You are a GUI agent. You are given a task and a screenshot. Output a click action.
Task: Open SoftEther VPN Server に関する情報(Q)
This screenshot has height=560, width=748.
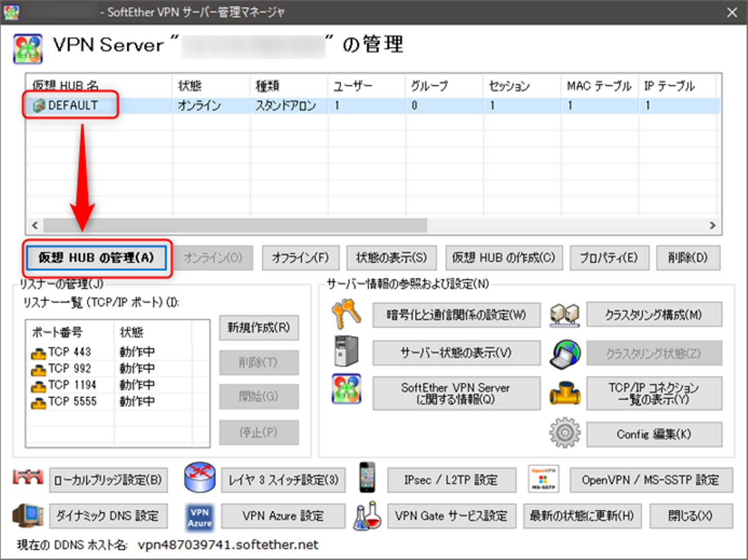click(x=457, y=393)
